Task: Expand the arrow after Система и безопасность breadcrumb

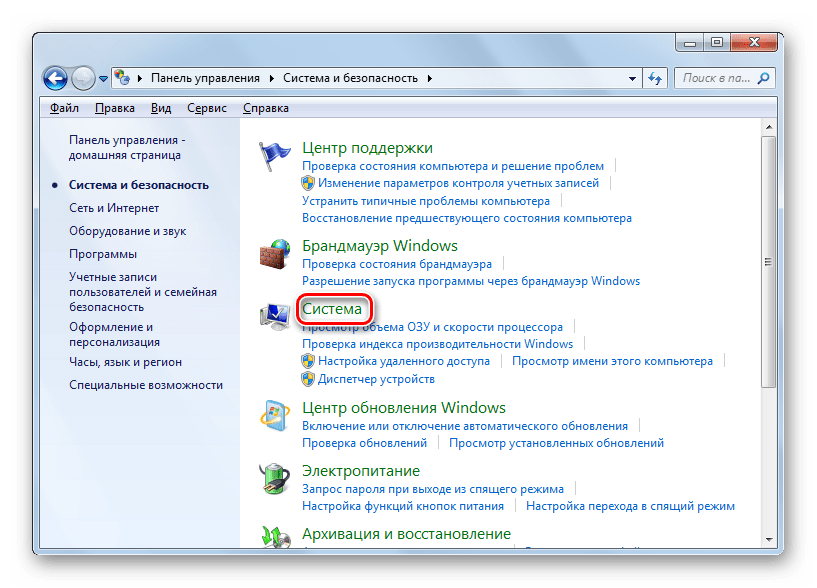Action: pos(429,78)
